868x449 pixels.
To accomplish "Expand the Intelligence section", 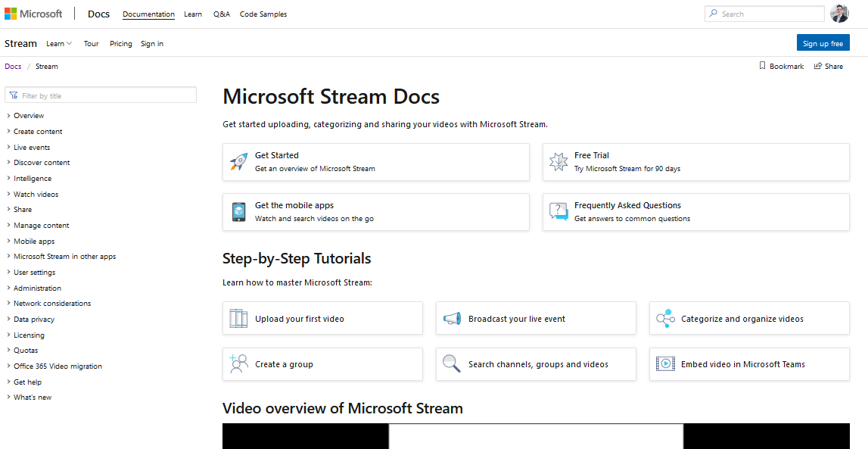I will tap(9, 178).
